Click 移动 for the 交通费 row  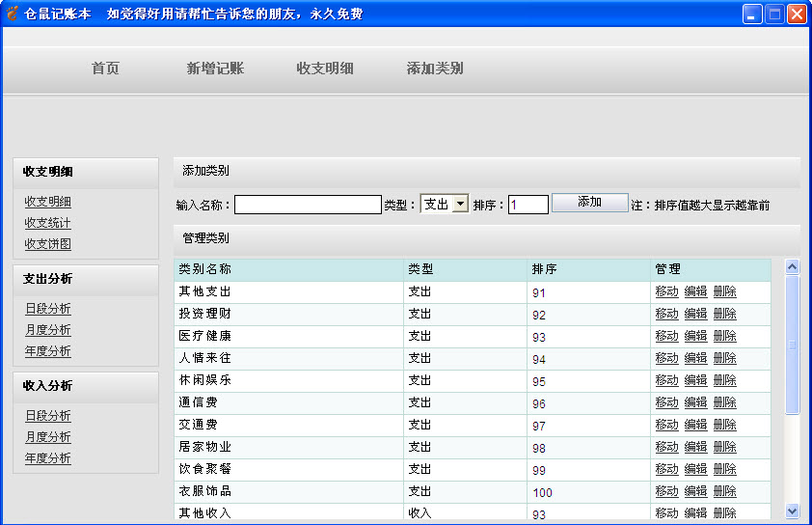(666, 425)
